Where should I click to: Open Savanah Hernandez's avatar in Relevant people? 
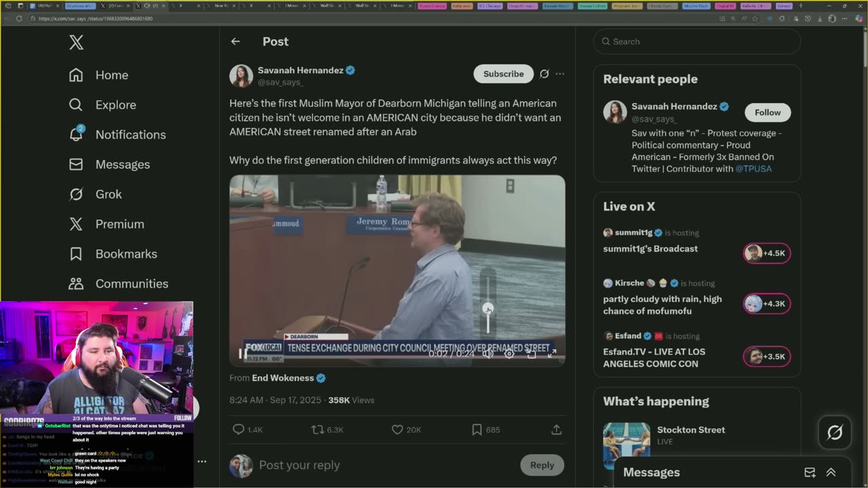(615, 112)
